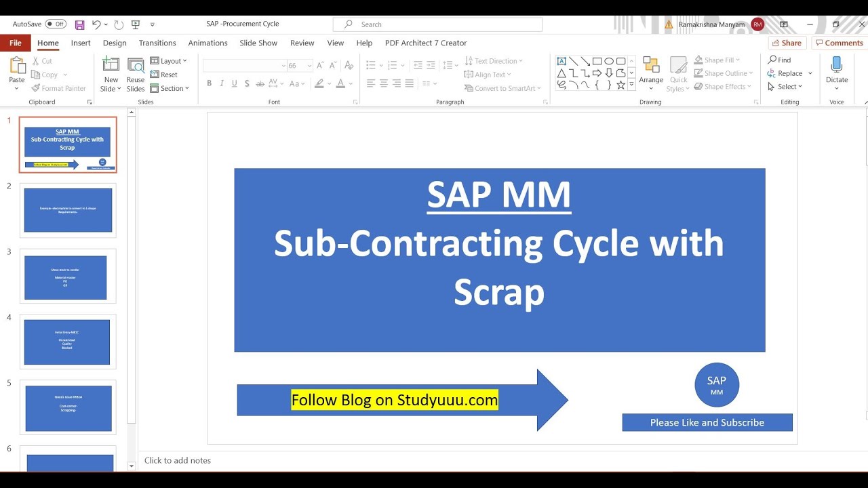This screenshot has height=488, width=868.
Task: Apply text Shadow formatting
Action: coord(247,84)
